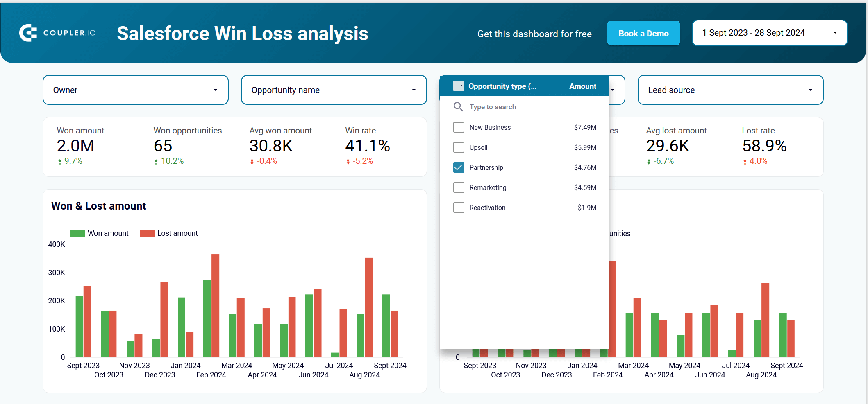Image resolution: width=868 pixels, height=404 pixels.
Task: Tick the Upsell option checkbox
Action: (x=459, y=147)
